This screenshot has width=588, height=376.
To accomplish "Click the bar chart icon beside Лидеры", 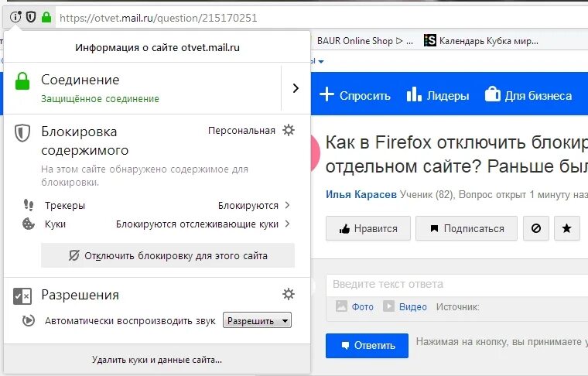I will pos(414,94).
